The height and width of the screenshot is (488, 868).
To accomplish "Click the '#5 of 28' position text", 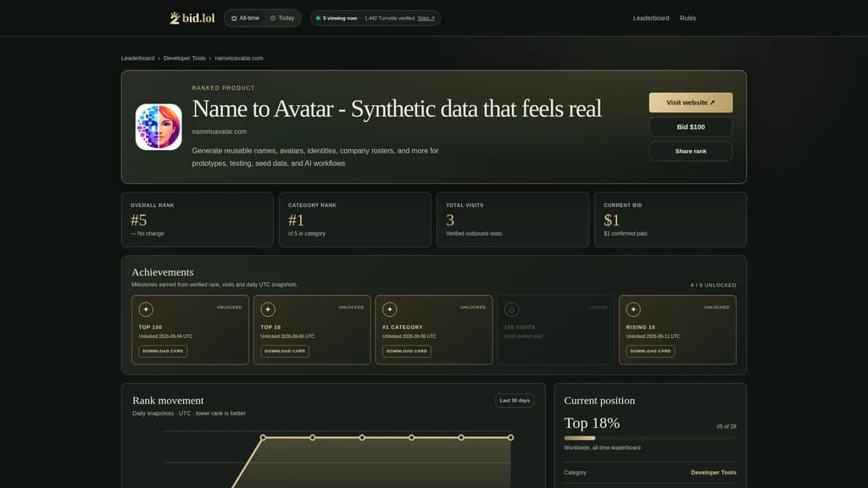I will 726,427.
